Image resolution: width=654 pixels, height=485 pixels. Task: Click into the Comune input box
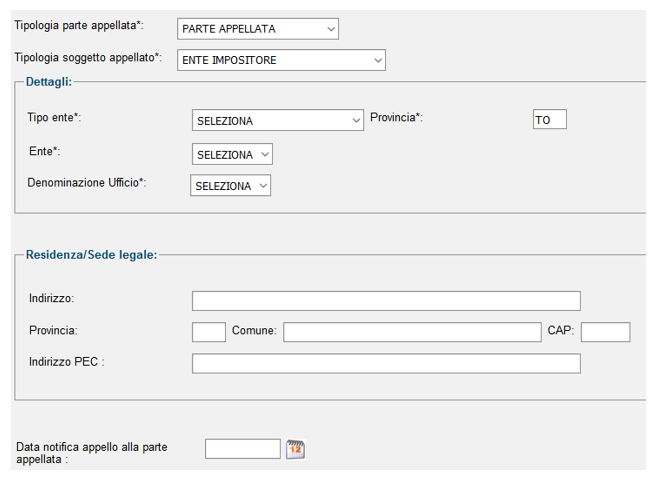pos(413,332)
